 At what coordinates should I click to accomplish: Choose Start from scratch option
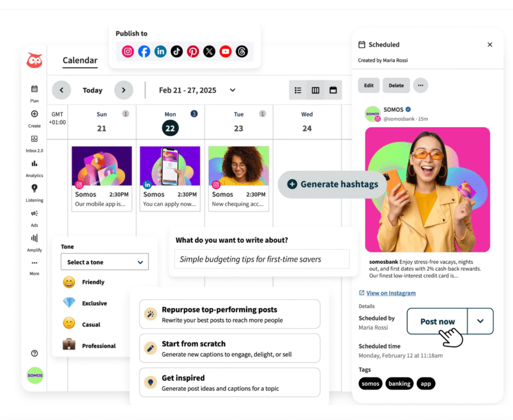[229, 348]
